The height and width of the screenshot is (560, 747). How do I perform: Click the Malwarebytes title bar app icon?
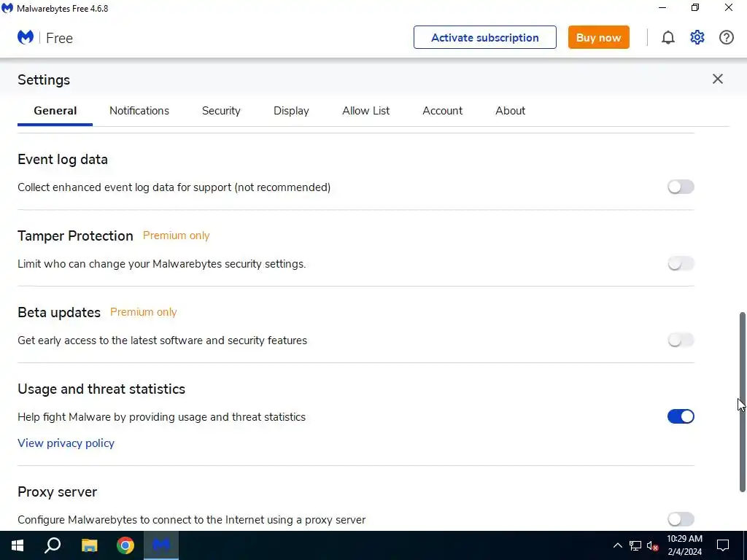pos(7,8)
